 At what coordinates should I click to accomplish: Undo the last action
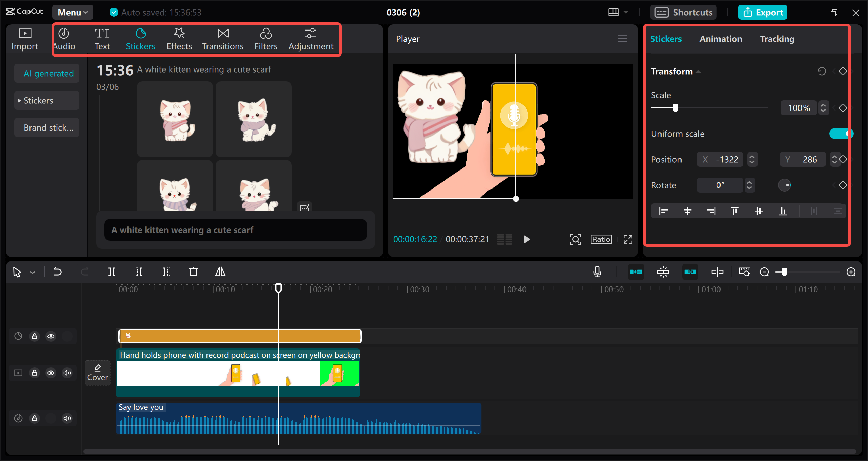pos(57,272)
